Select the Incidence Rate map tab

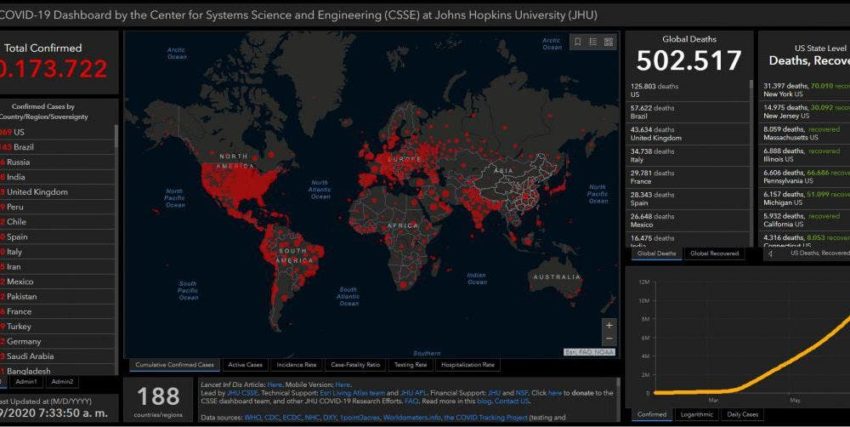[296, 365]
